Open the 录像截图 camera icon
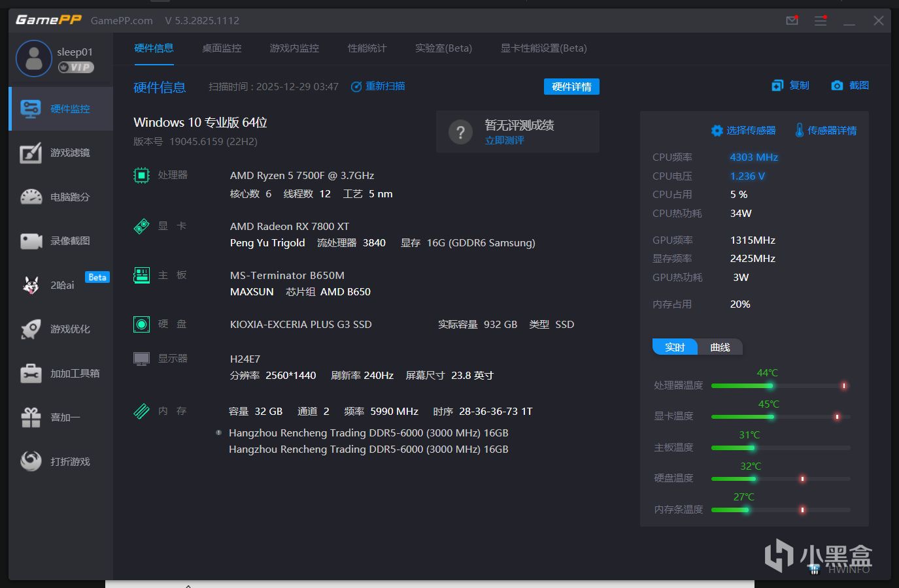Viewport: 899px width, 588px height. [x=31, y=241]
